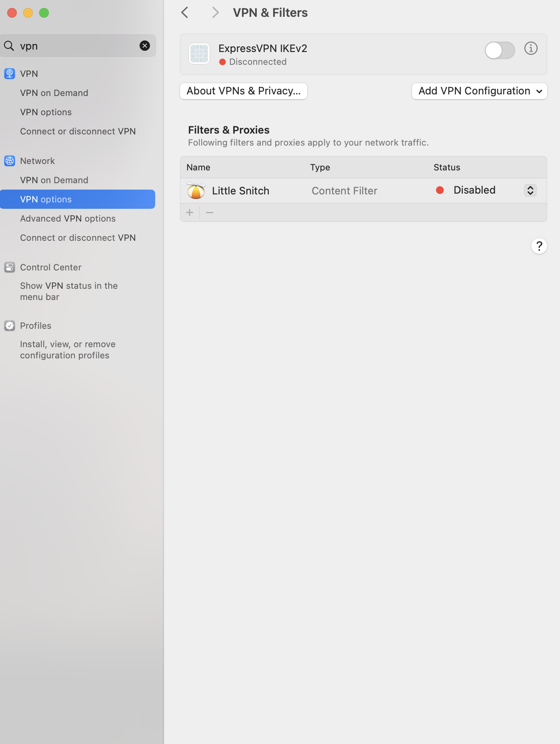This screenshot has width=560, height=744.
Task: Focus the search field containing vpn
Action: (x=78, y=46)
